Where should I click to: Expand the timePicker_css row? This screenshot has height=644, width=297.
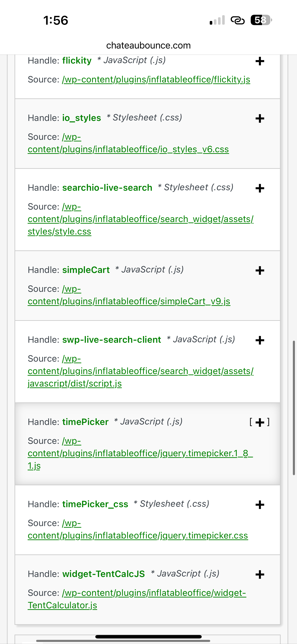(x=260, y=505)
